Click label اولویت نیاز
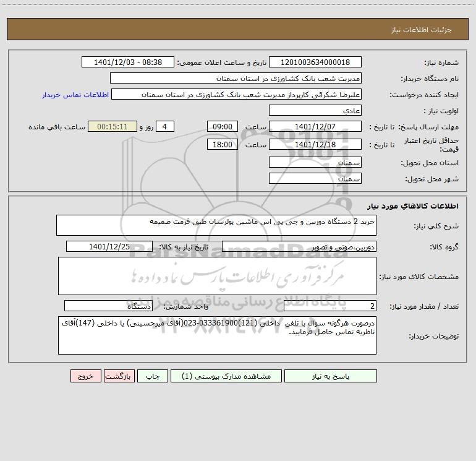476x461 pixels. point(441,111)
